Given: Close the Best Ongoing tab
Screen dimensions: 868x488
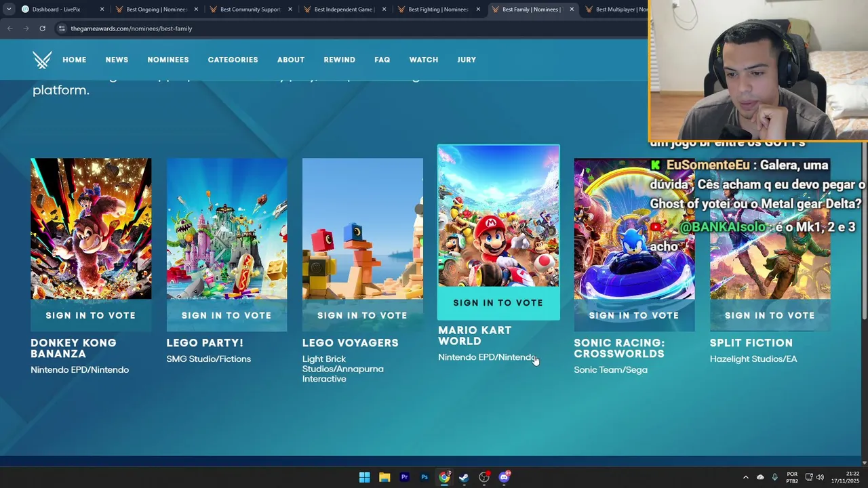Looking at the screenshot, I should (x=197, y=9).
